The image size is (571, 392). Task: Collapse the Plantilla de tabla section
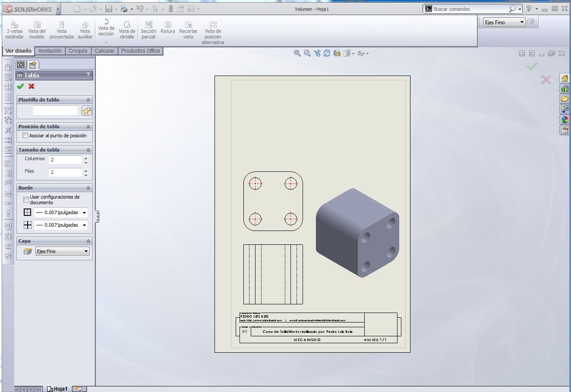coord(88,100)
